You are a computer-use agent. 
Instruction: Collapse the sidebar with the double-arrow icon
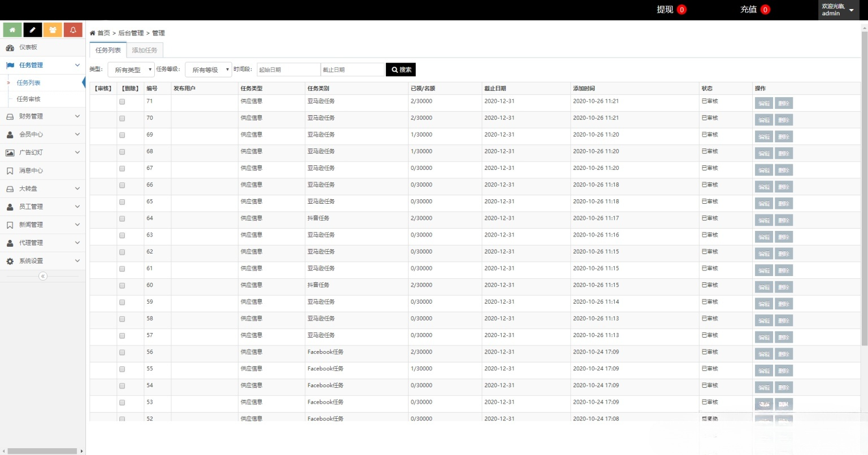point(42,276)
